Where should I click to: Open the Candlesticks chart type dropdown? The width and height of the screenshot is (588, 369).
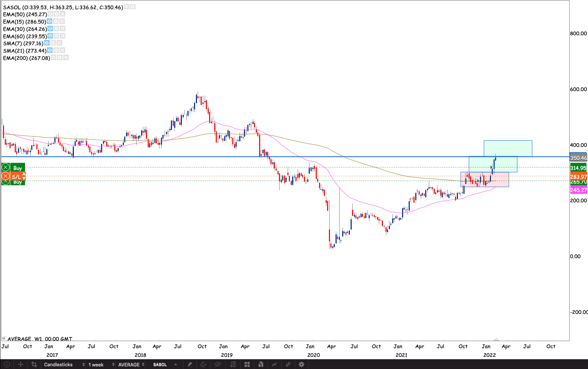coord(64,365)
